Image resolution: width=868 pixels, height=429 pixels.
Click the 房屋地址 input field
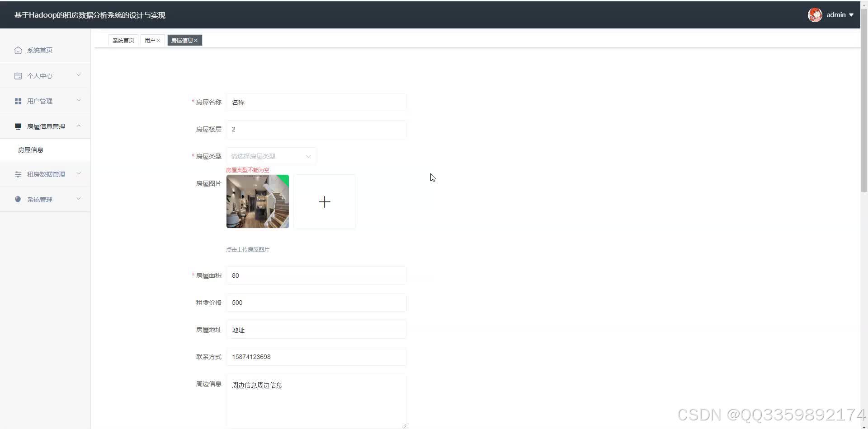click(x=316, y=330)
